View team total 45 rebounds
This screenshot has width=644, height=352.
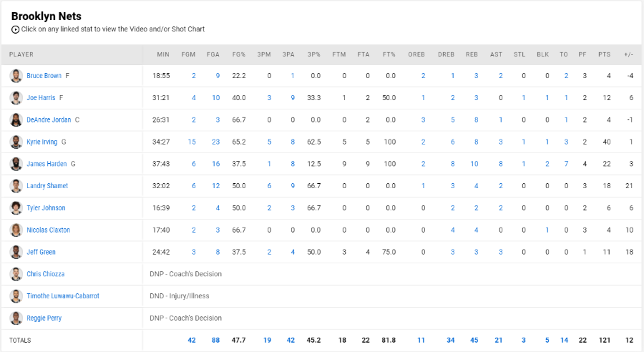point(474,340)
